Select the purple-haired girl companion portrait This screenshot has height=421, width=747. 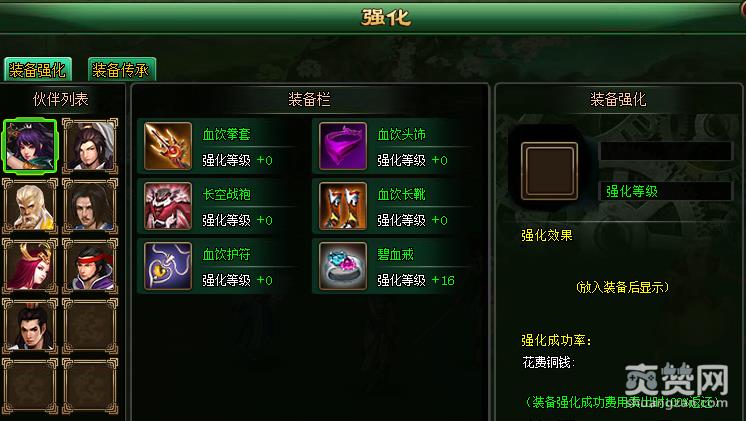(x=30, y=146)
